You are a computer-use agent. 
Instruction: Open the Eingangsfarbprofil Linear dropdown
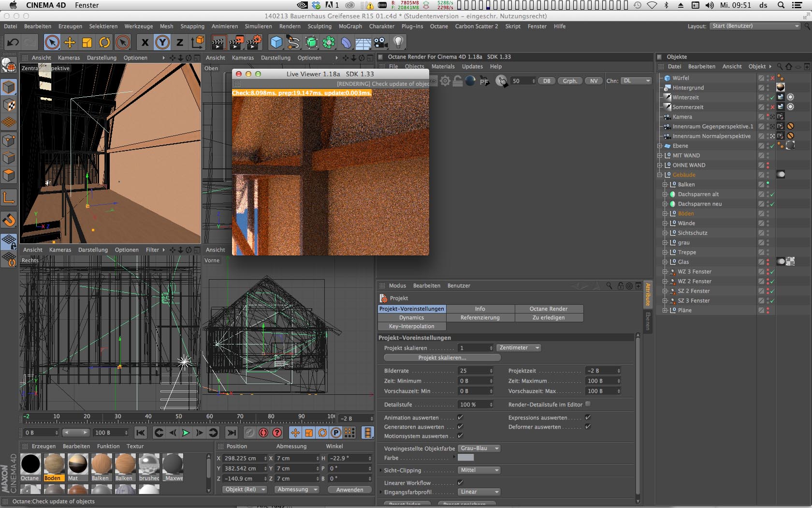(479, 492)
